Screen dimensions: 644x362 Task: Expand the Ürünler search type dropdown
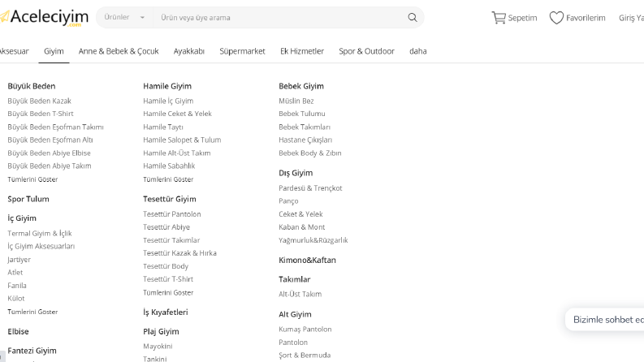tap(124, 17)
